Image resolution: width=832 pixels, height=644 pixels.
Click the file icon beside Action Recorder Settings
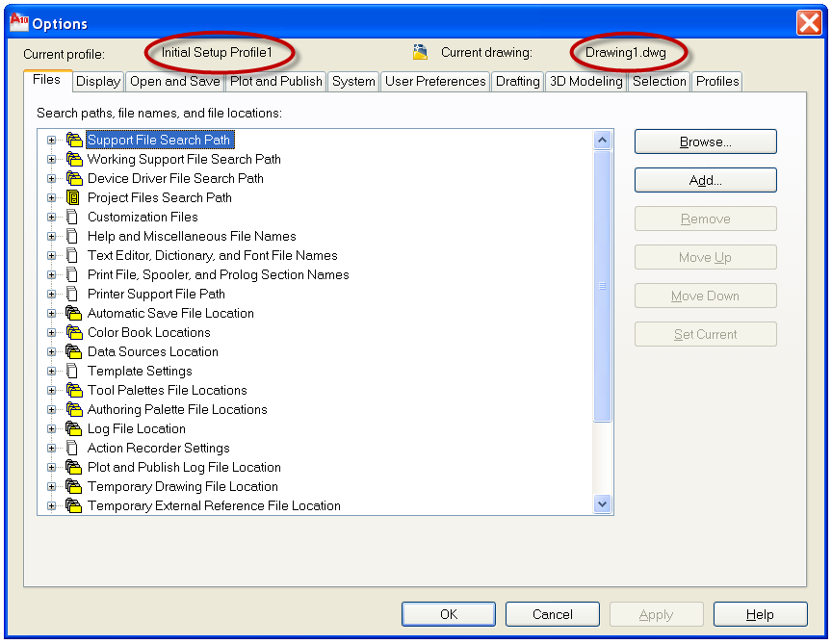click(72, 449)
